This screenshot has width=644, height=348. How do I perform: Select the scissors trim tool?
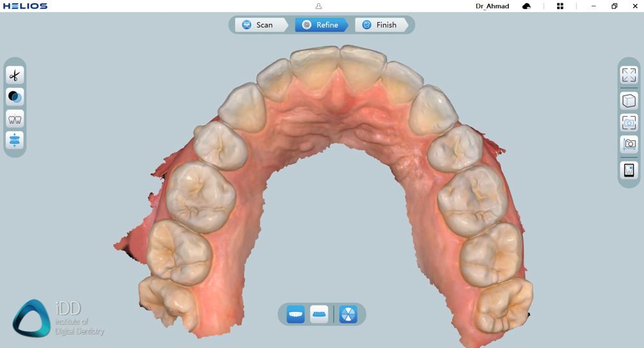(x=15, y=75)
